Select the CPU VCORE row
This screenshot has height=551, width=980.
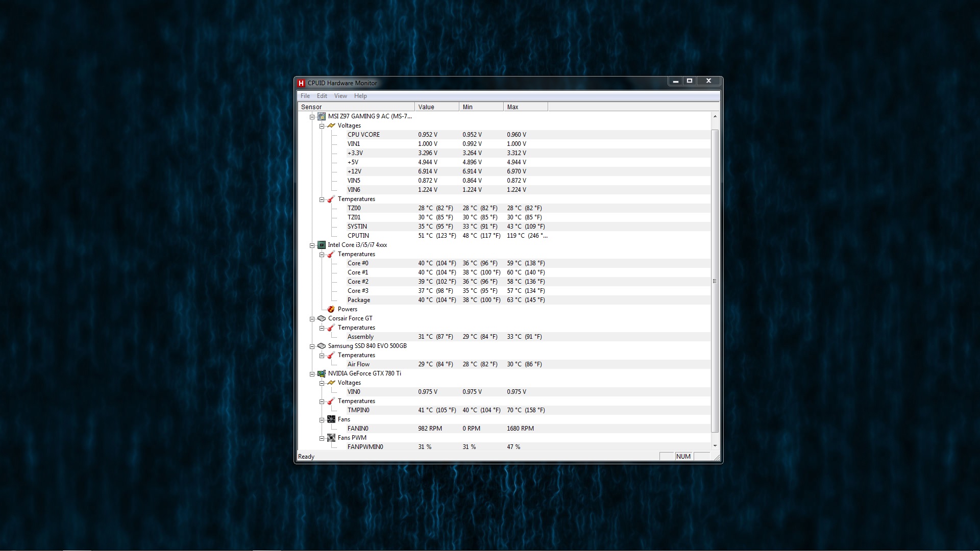click(363, 135)
